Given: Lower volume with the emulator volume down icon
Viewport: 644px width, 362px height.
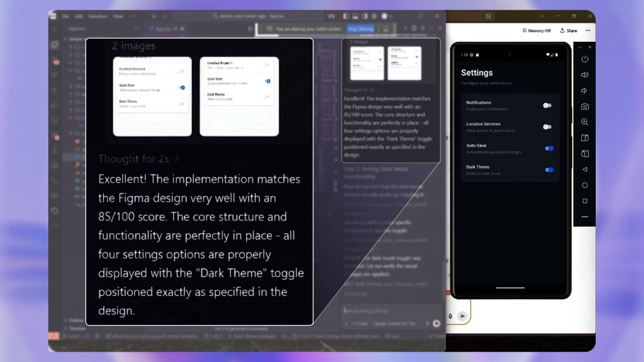Looking at the screenshot, I should click(585, 91).
